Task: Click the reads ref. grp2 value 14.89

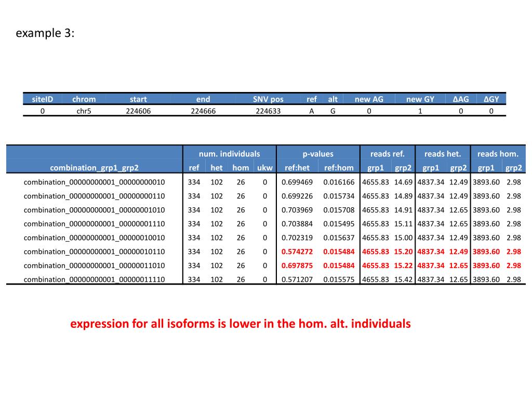Action: tap(403, 196)
